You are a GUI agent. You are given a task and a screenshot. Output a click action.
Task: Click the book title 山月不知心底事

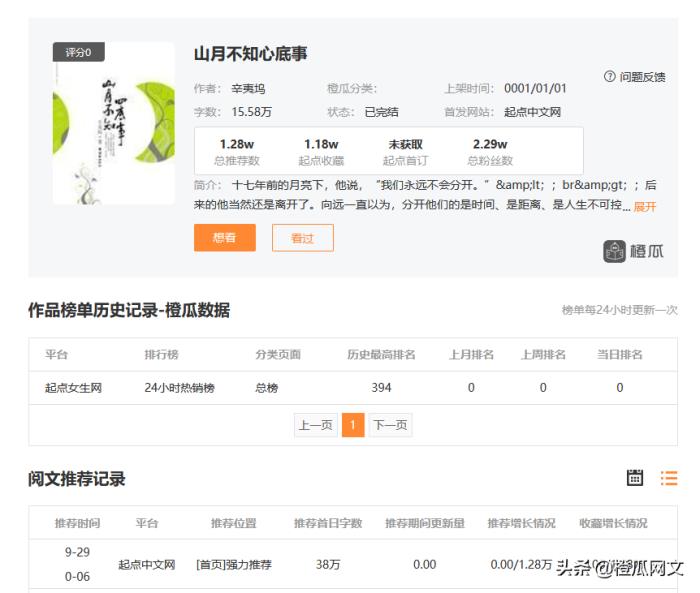click(250, 54)
